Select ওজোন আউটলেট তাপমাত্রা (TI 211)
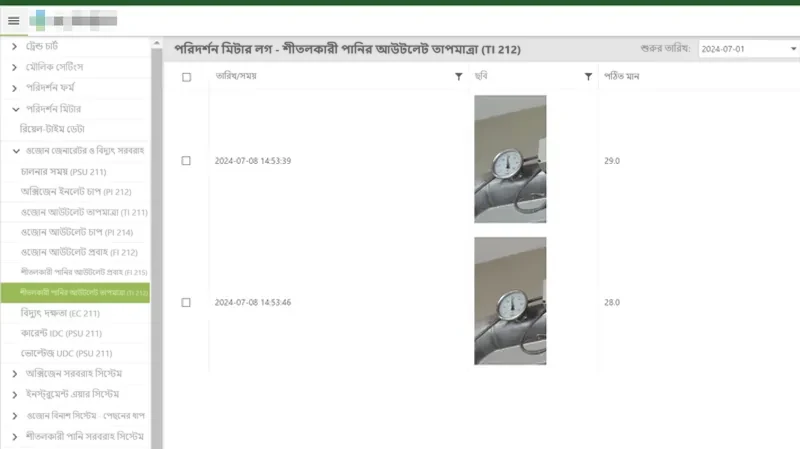This screenshot has width=800, height=449. 84,212
